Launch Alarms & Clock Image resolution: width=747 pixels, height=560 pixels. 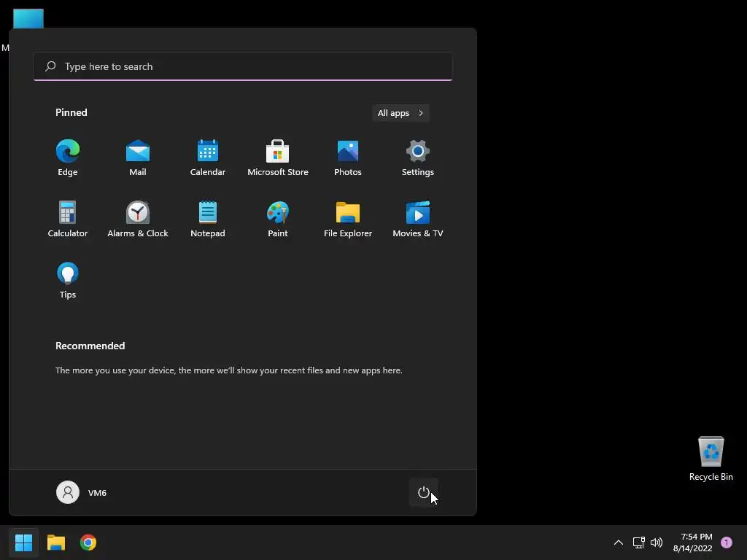click(138, 219)
